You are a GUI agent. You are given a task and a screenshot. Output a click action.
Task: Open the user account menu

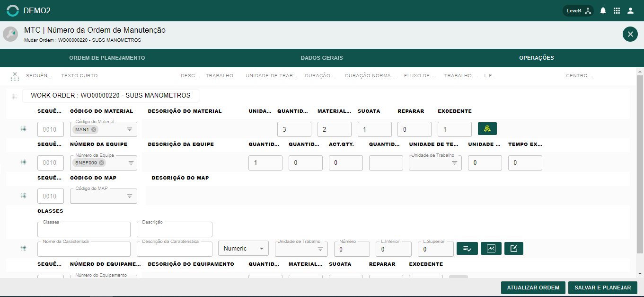(x=630, y=10)
